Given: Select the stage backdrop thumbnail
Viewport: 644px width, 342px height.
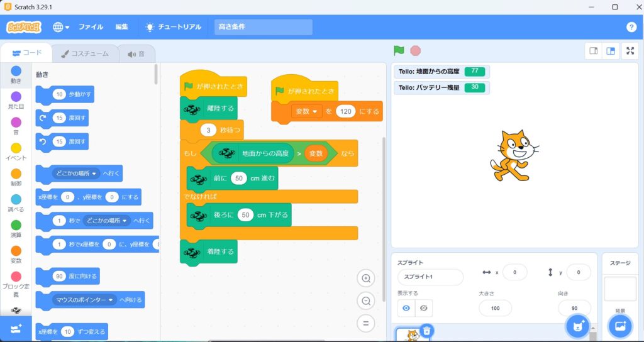Looking at the screenshot, I should 620,289.
